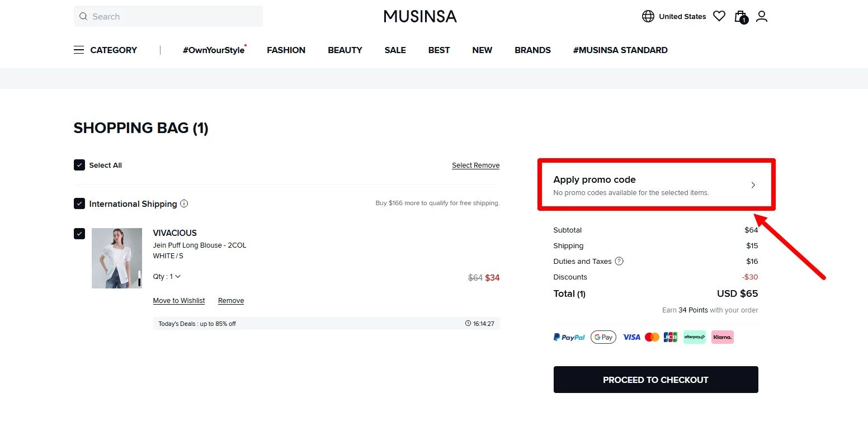The width and height of the screenshot is (868, 431).
Task: Click the Remove link under the blouse
Action: [x=231, y=301]
